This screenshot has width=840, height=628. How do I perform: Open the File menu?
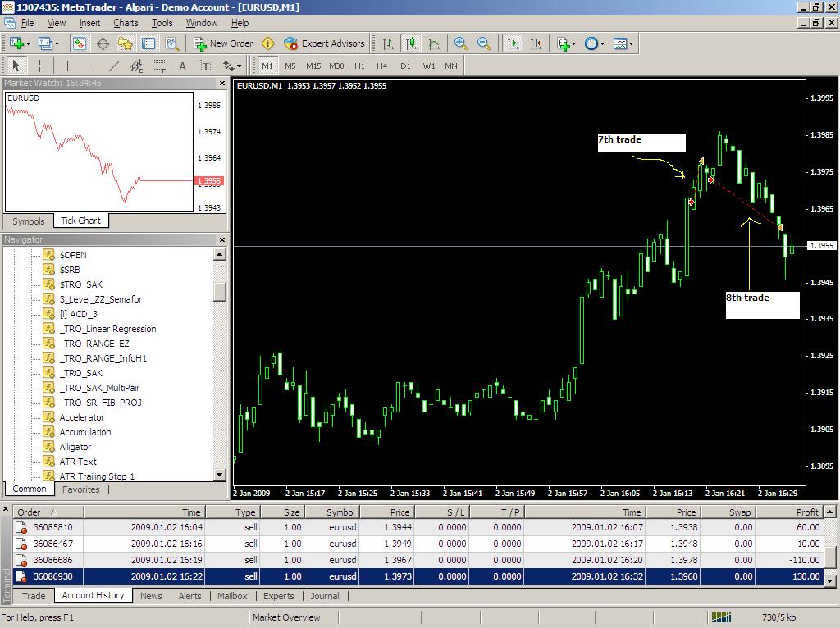click(x=27, y=23)
